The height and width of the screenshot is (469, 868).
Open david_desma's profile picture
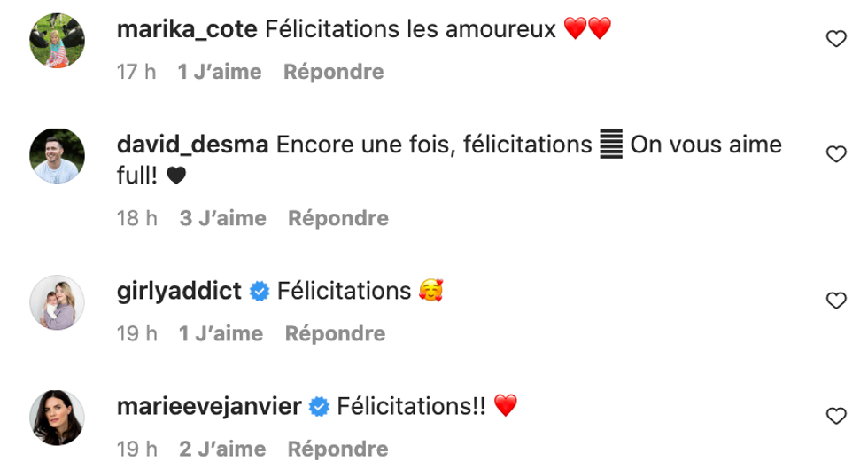pos(58,157)
